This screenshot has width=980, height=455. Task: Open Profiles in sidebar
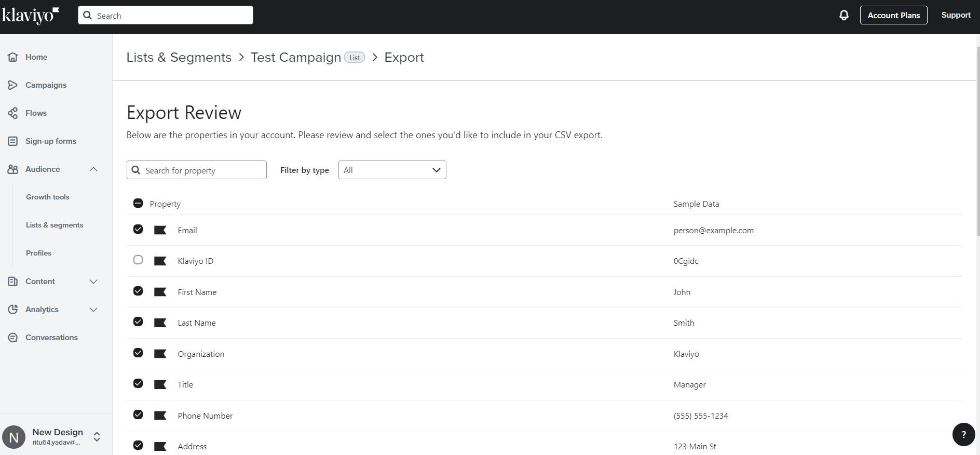39,253
